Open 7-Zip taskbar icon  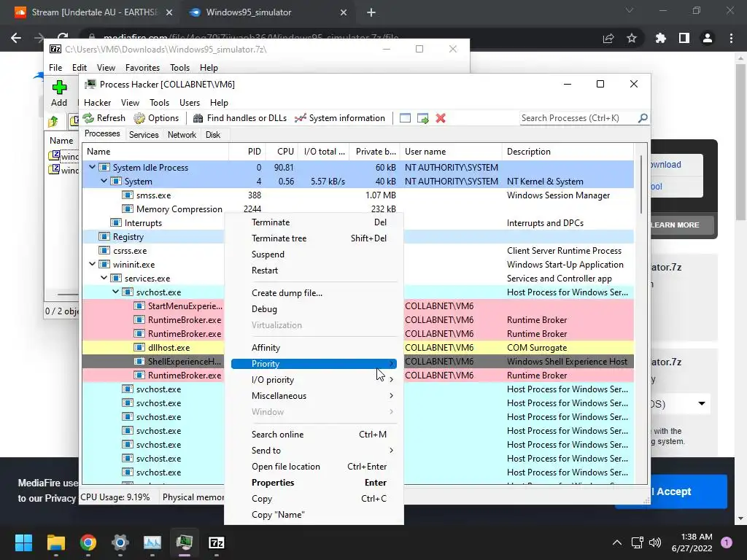(216, 542)
